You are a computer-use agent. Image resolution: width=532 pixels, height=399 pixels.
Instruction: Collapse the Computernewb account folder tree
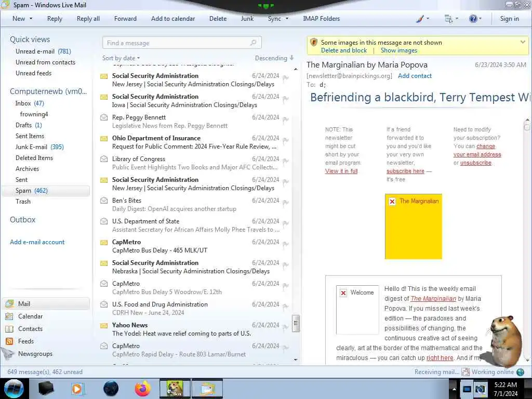point(48,91)
